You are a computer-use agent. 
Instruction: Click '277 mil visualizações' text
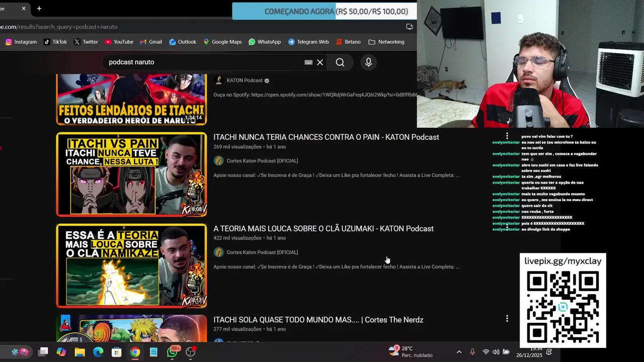click(x=237, y=329)
